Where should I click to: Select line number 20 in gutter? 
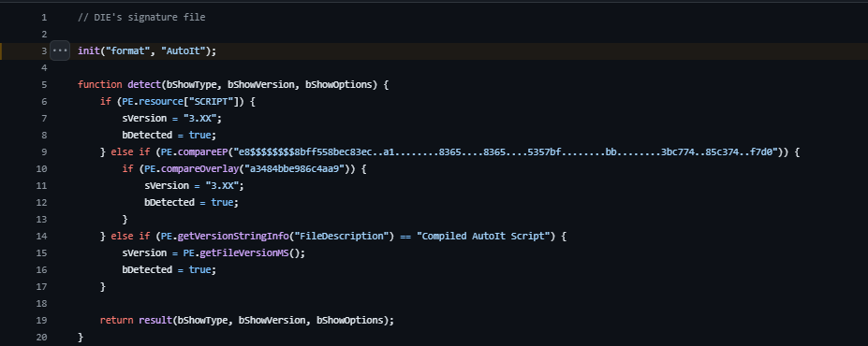click(41, 338)
